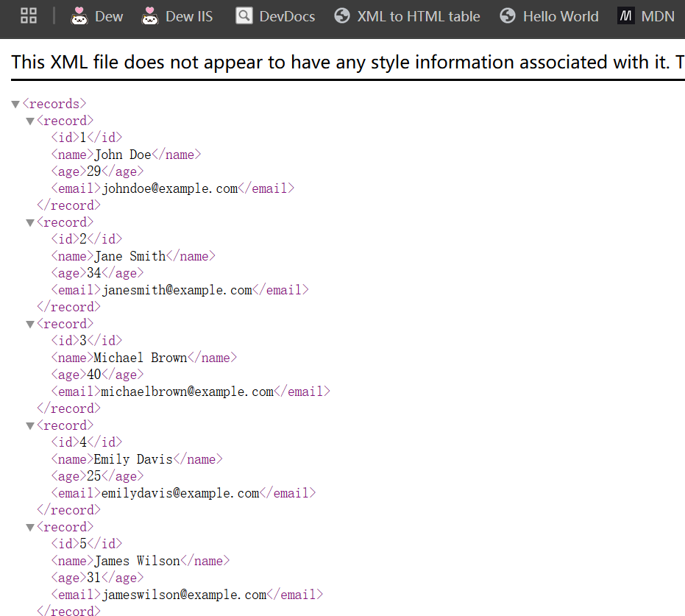685x616 pixels.
Task: Collapse the record containing Michael Brown
Action: [x=30, y=325]
